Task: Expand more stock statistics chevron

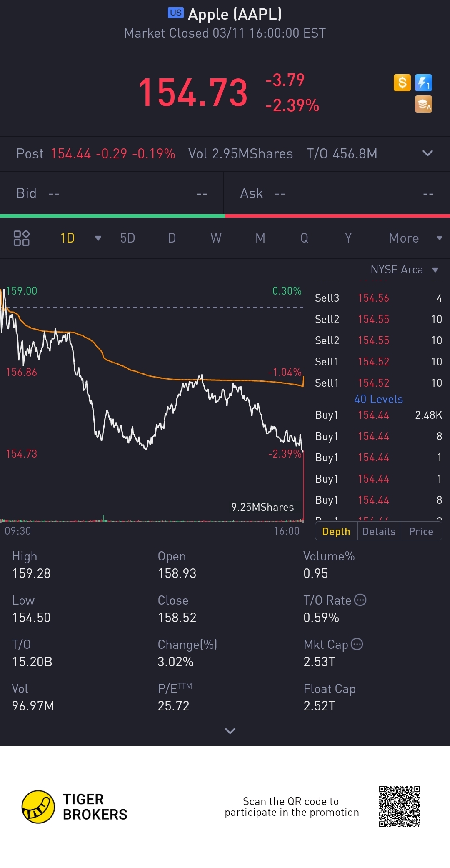Action: (230, 731)
